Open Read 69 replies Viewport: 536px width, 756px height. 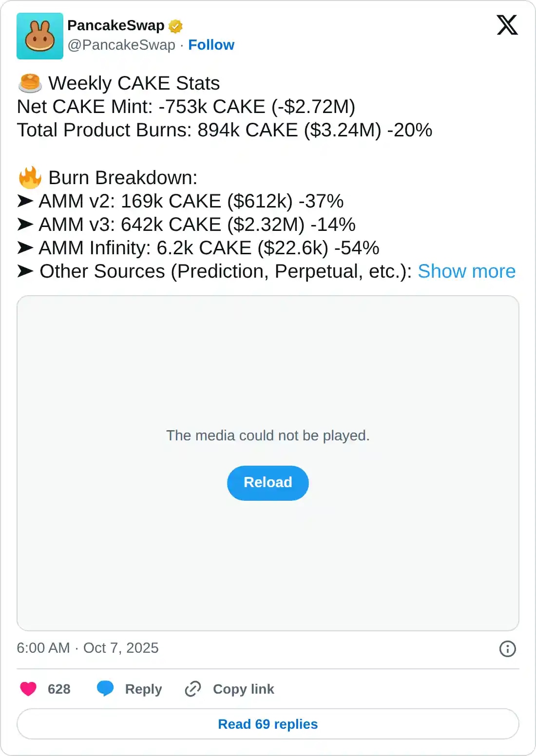tap(268, 724)
